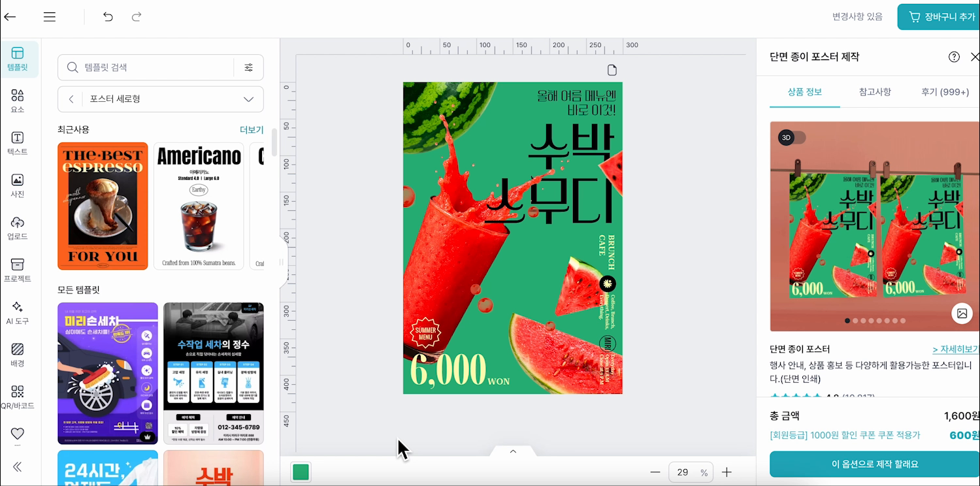
Task: Switch to the 참고사항 tab
Action: (x=875, y=92)
